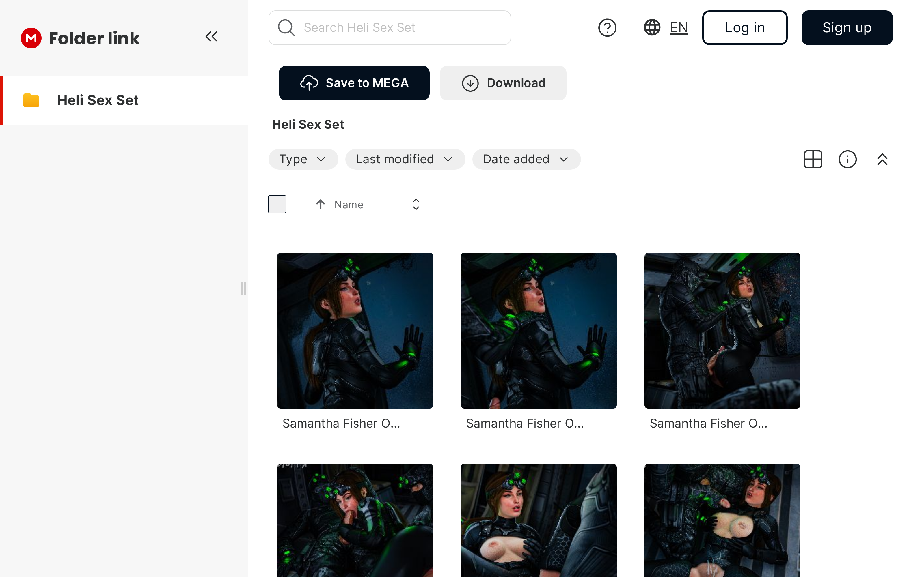Expand the Type filter dropdown
This screenshot has width=924, height=577.
click(x=303, y=159)
